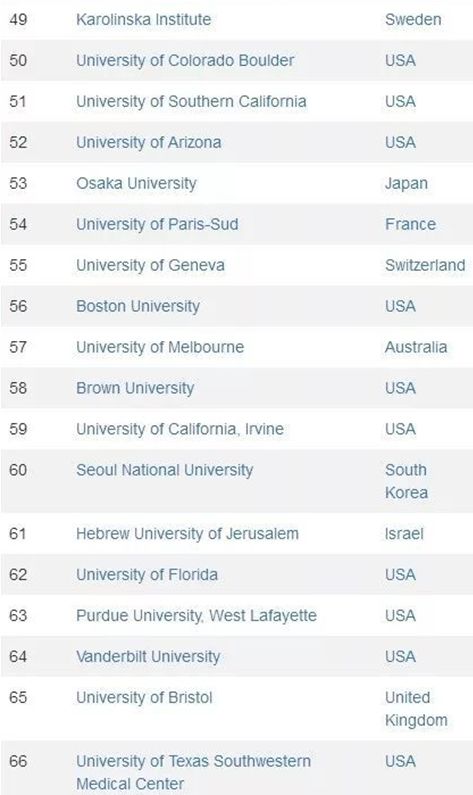Open the Karolinska Institute link

tap(143, 20)
